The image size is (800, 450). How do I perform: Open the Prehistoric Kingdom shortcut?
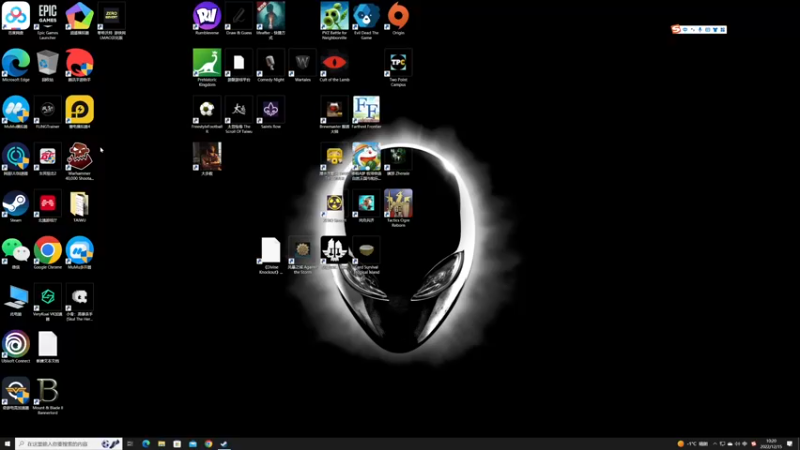pos(207,67)
